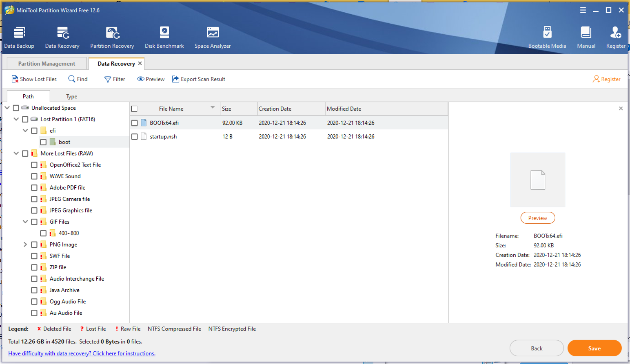This screenshot has height=364, width=630.
Task: Open data recovery instructions link
Action: [82, 353]
